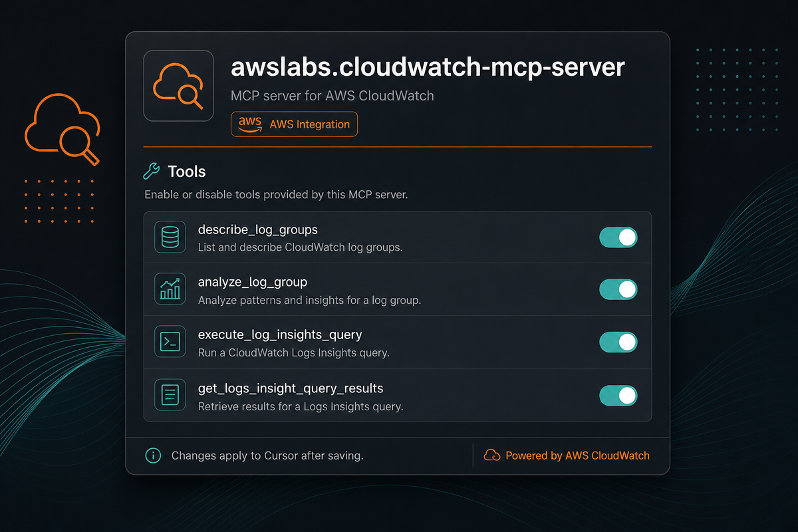Select the get_logs_insight_query_results tool name
798x532 pixels.
[291, 388]
